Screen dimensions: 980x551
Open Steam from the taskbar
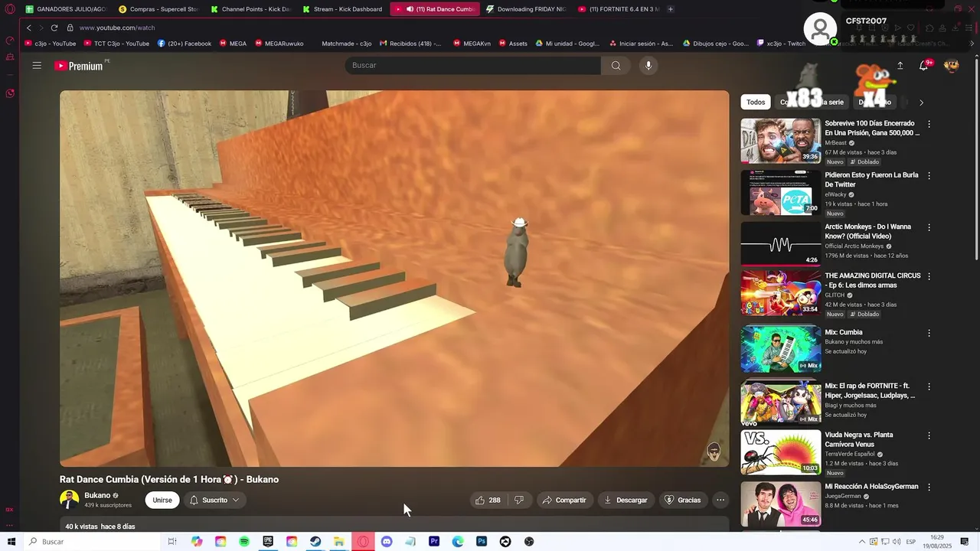pos(315,542)
